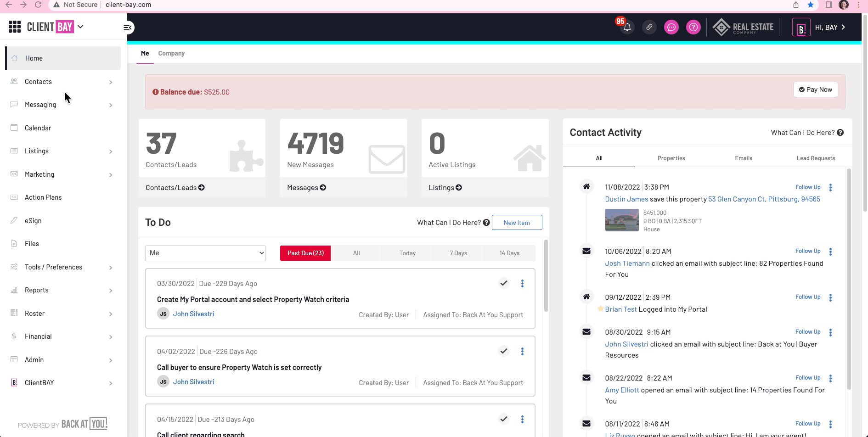The height and width of the screenshot is (437, 868).
Task: Click the Pay Now button
Action: 815,90
